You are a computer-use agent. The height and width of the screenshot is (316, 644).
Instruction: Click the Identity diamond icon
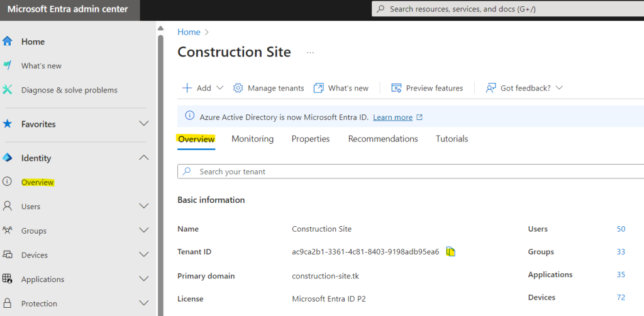7,158
